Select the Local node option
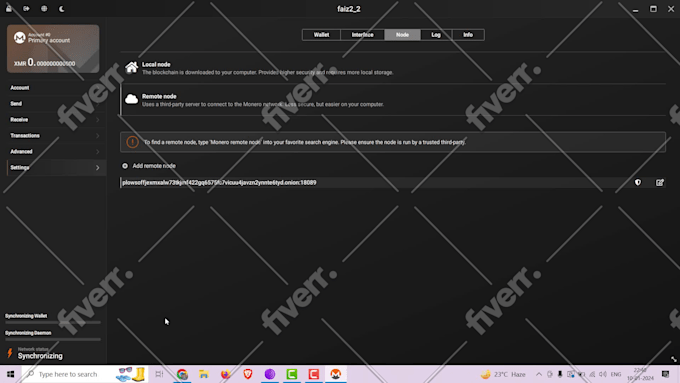Screen dimensions: 680x383 393,68
